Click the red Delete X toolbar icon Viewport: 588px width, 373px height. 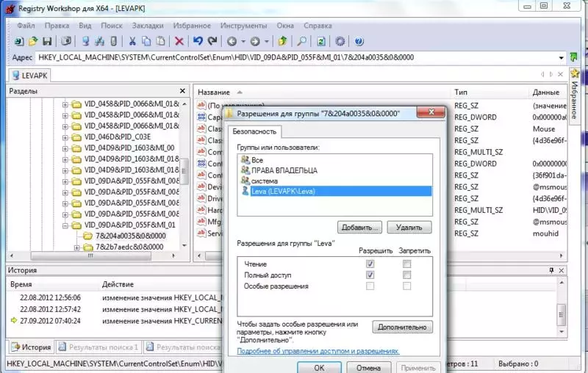point(179,41)
